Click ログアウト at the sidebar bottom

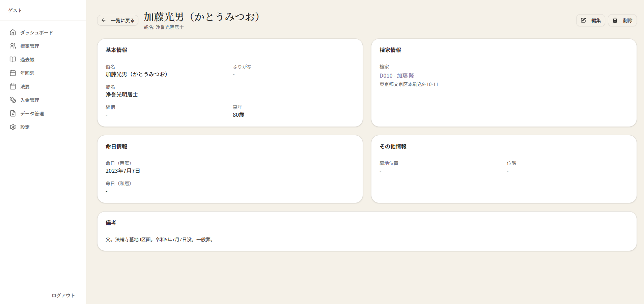coord(63,295)
